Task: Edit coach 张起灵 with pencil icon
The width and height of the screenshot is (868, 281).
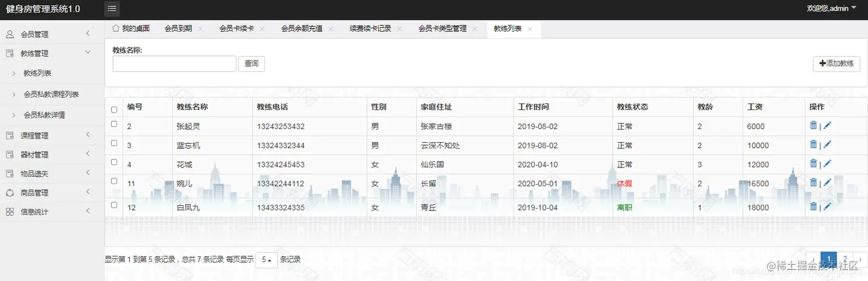Action: pos(827,126)
